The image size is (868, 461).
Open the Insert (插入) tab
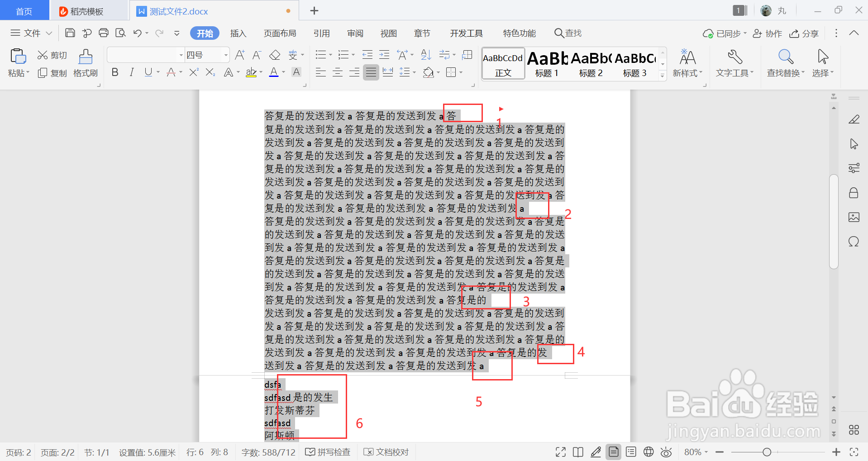coord(238,33)
